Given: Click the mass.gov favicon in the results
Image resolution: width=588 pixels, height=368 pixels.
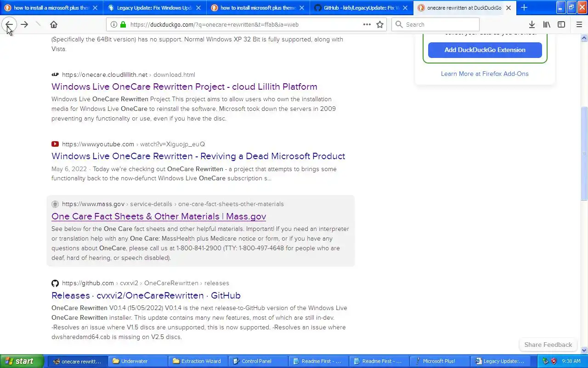Looking at the screenshot, I should tap(55, 204).
